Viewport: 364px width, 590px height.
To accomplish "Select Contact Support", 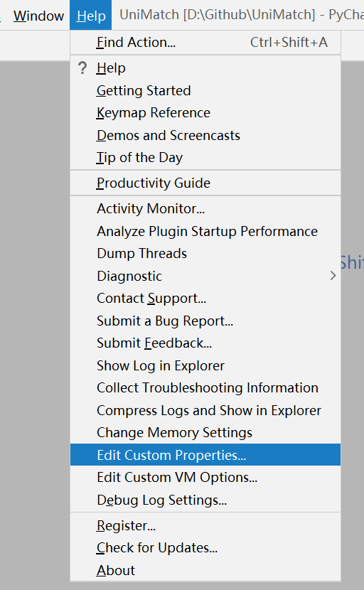I will coord(205,298).
